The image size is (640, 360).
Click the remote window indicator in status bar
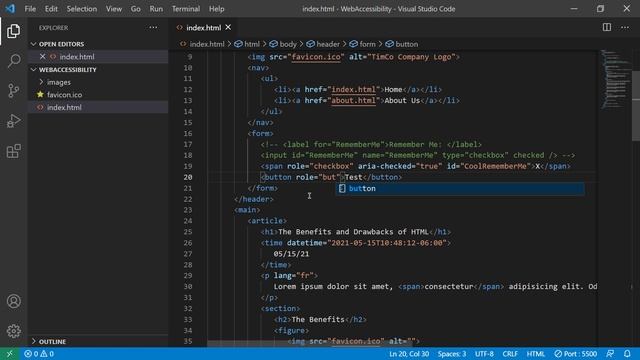tap(9, 354)
